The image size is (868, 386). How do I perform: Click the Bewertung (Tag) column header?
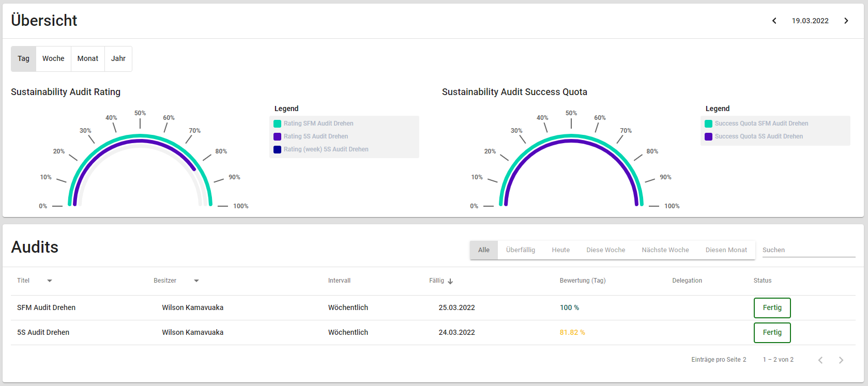pos(583,281)
